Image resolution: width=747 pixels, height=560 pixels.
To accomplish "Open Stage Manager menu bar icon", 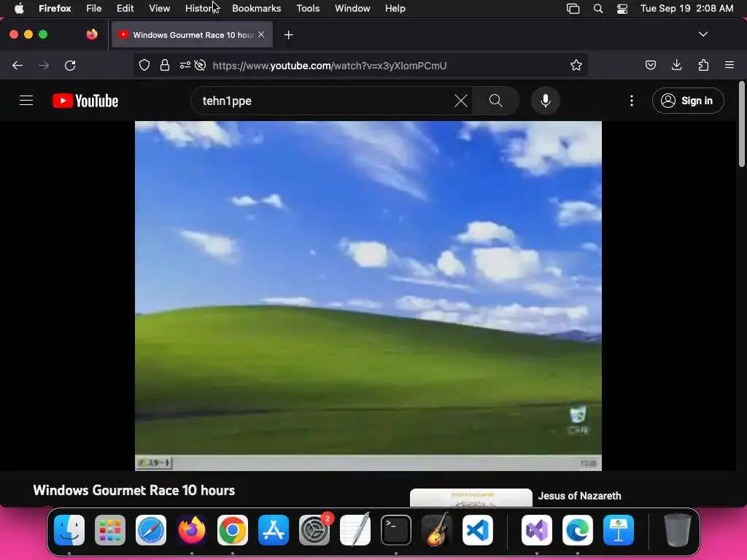I will (573, 8).
